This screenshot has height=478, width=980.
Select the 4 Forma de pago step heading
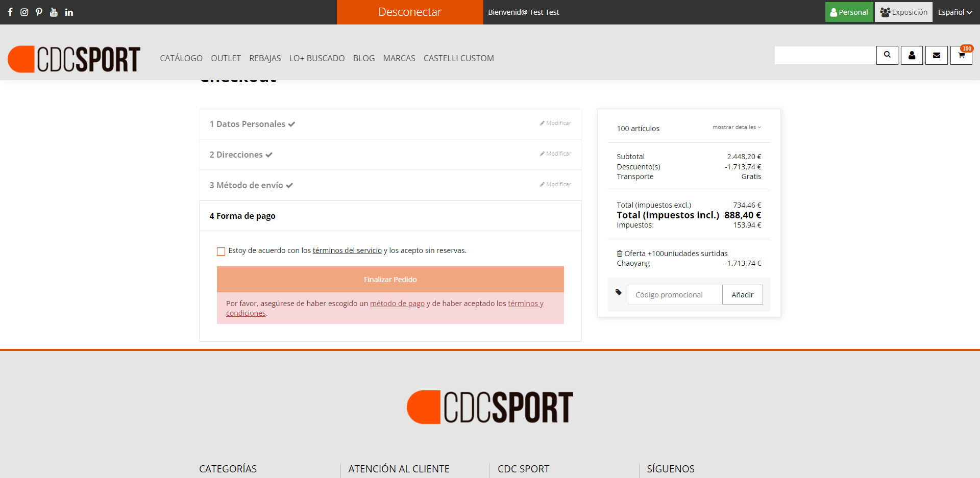[242, 216]
